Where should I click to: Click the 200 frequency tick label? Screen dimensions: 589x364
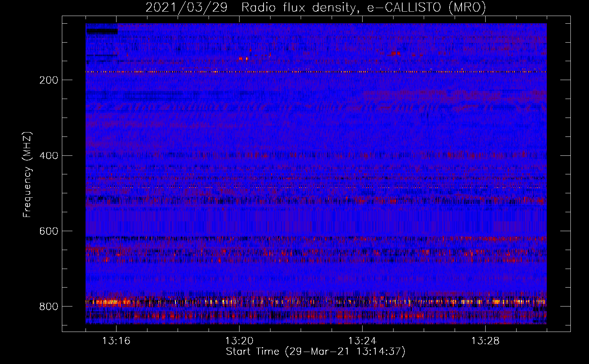pyautogui.click(x=49, y=80)
